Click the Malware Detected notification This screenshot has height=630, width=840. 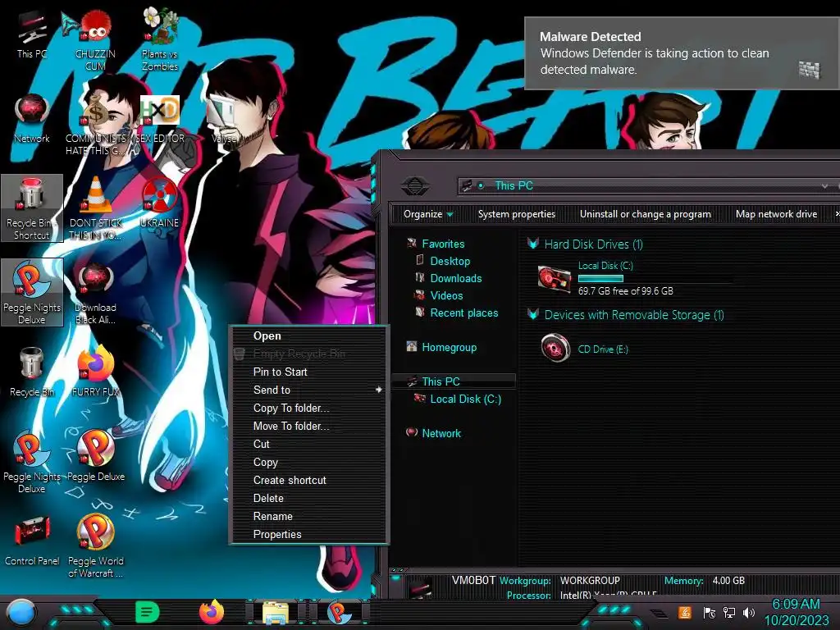(682, 53)
